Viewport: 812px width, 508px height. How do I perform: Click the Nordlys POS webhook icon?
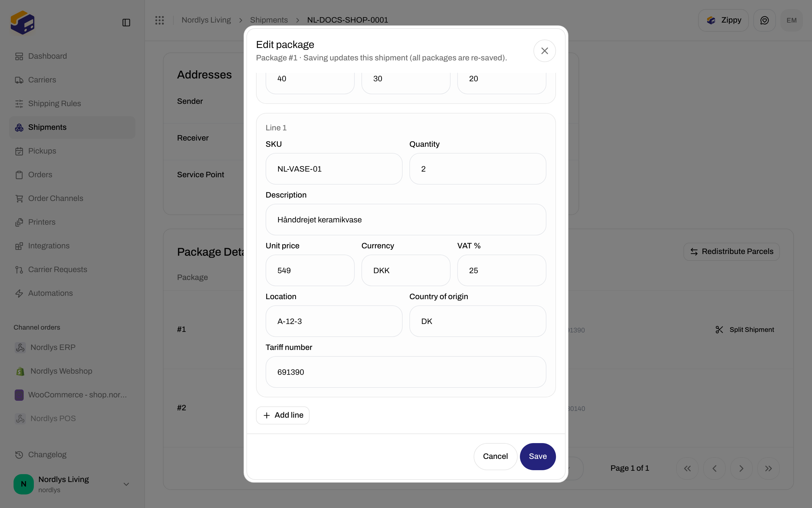(20, 419)
